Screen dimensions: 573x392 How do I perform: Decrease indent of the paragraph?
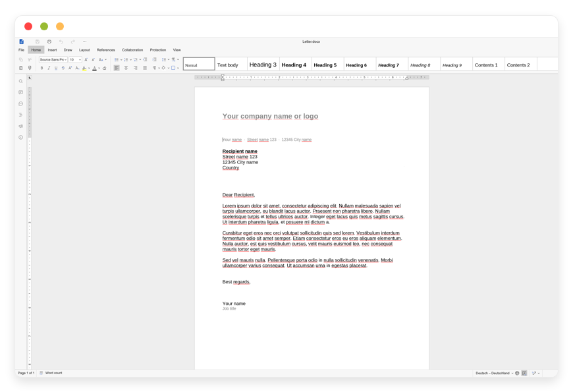[145, 59]
